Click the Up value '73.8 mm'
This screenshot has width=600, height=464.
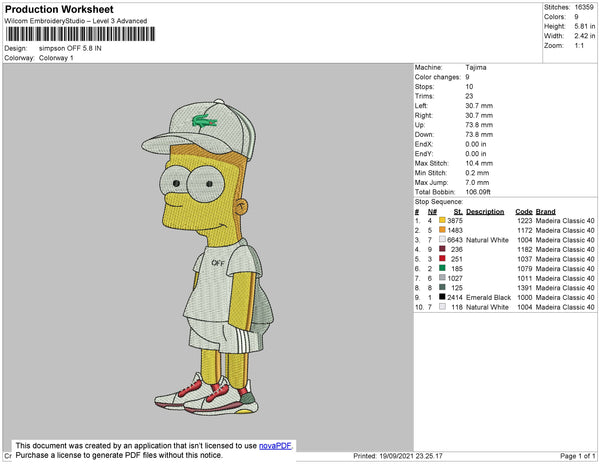coord(479,125)
